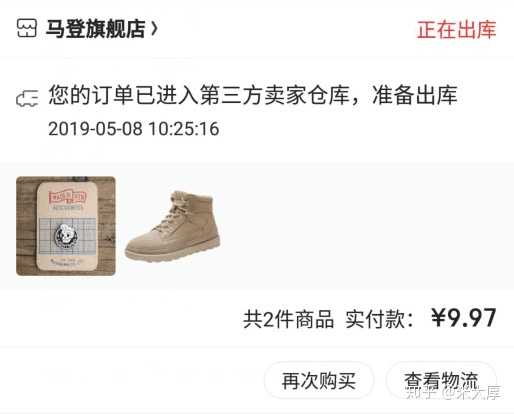
Task: Expand the chevron after 马登旗舰店
Action: tap(154, 29)
